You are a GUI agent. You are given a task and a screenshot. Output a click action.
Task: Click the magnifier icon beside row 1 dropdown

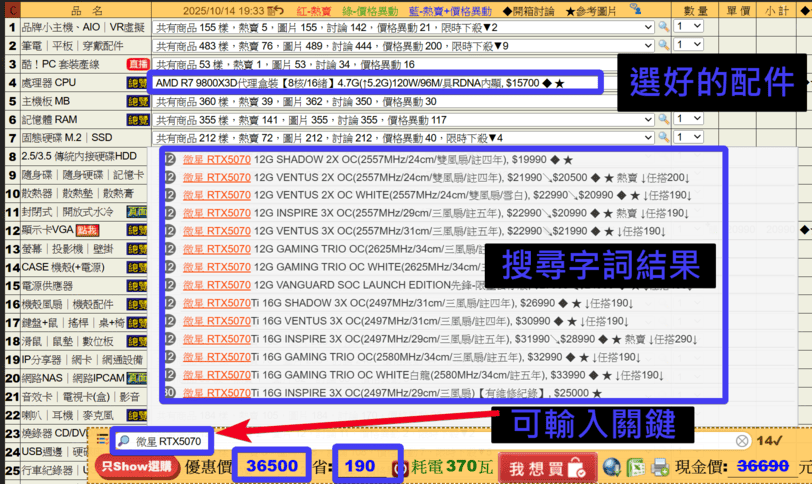(x=663, y=28)
